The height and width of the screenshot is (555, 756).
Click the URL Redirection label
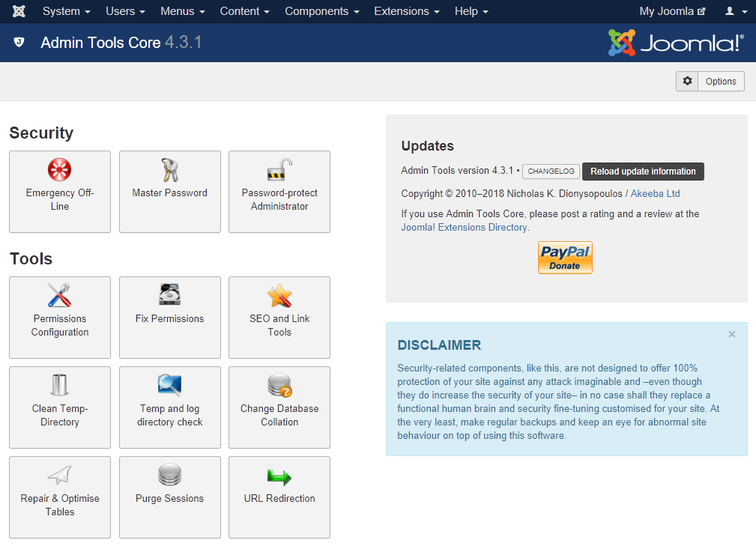pyautogui.click(x=279, y=498)
